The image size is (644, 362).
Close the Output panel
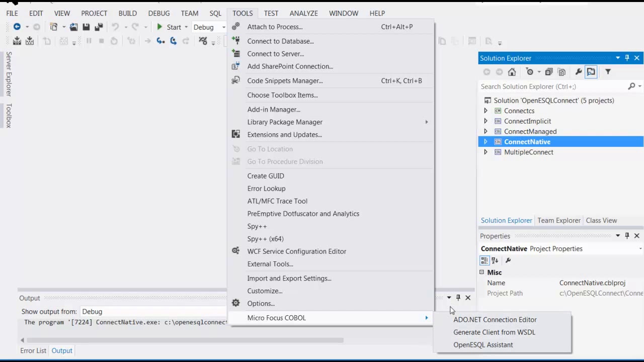coord(468,298)
